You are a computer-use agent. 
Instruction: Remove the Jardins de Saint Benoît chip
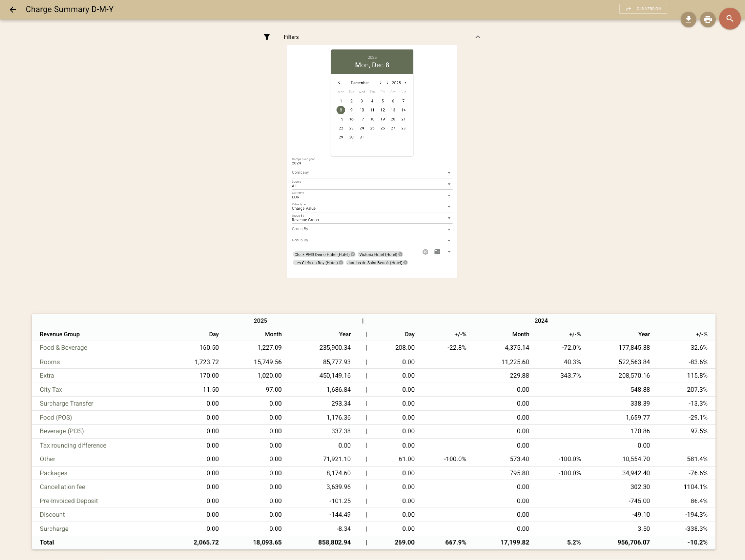tap(405, 263)
